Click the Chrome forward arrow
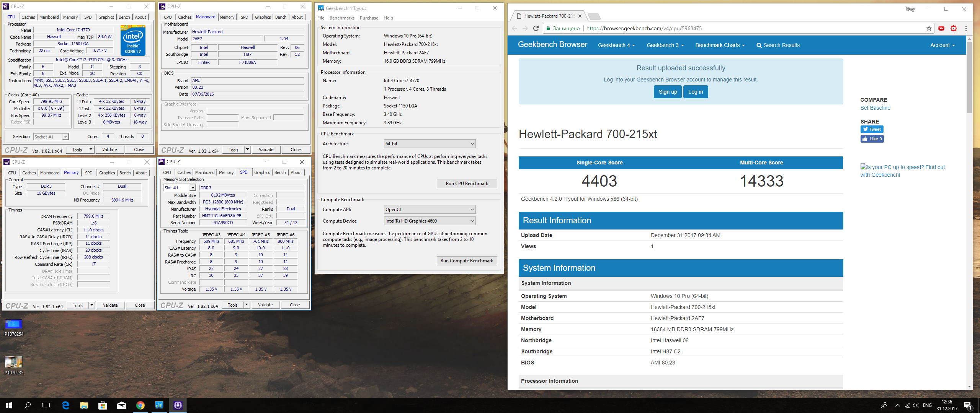The width and height of the screenshot is (980, 413). (x=525, y=28)
